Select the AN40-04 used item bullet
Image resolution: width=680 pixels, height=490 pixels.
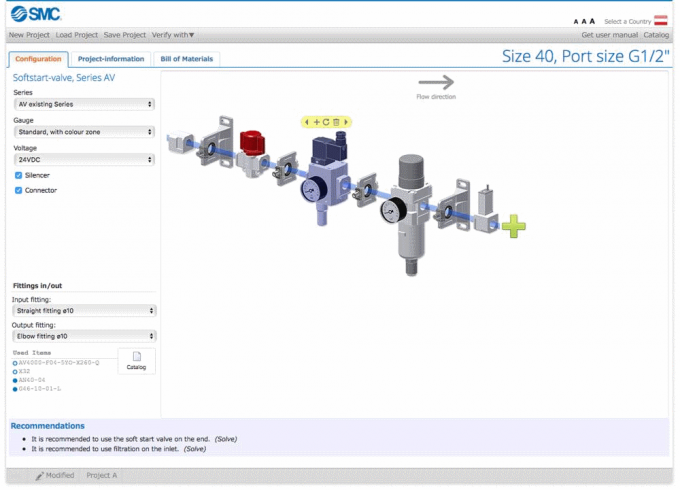[x=15, y=380]
